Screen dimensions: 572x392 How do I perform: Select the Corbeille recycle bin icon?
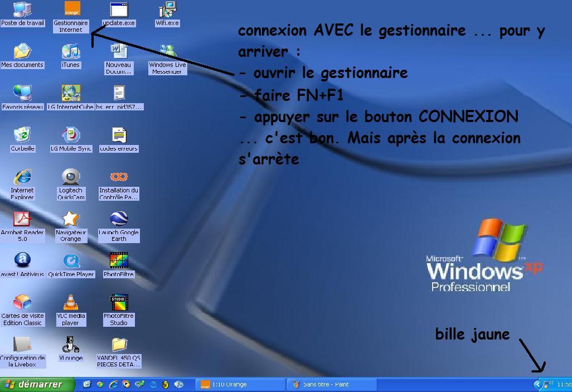pyautogui.click(x=22, y=135)
